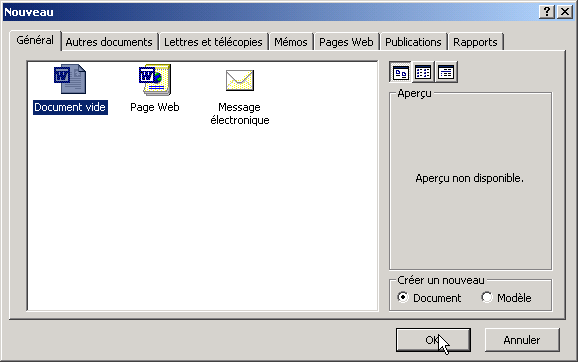Switch to Lettres et télécopies tab

(x=213, y=42)
